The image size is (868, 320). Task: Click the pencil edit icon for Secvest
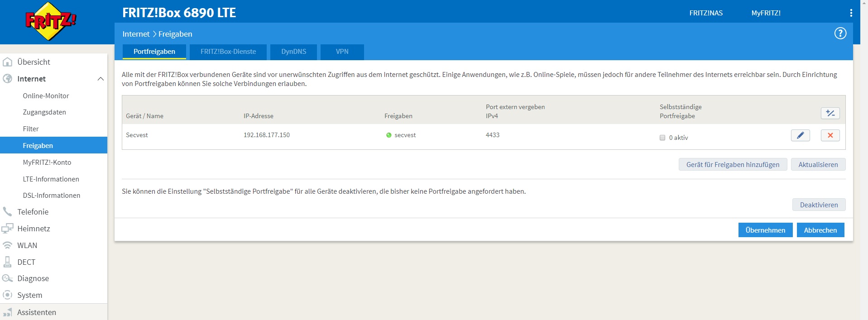(800, 135)
